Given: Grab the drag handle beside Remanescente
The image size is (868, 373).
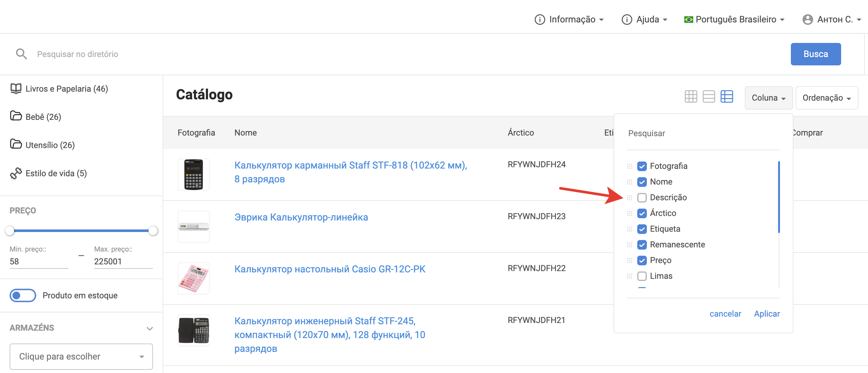Looking at the screenshot, I should pos(629,245).
